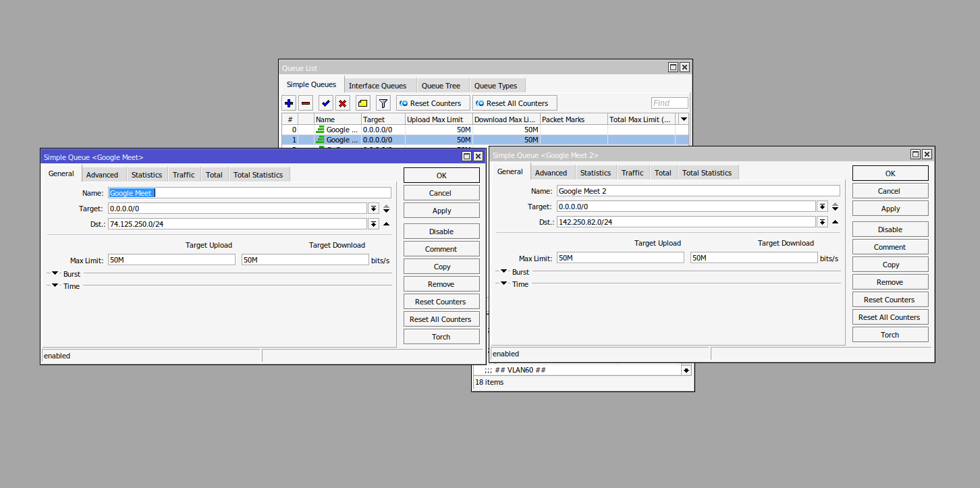This screenshot has height=488, width=980.
Task: Click Comment button in Google Meet window
Action: [x=441, y=249]
